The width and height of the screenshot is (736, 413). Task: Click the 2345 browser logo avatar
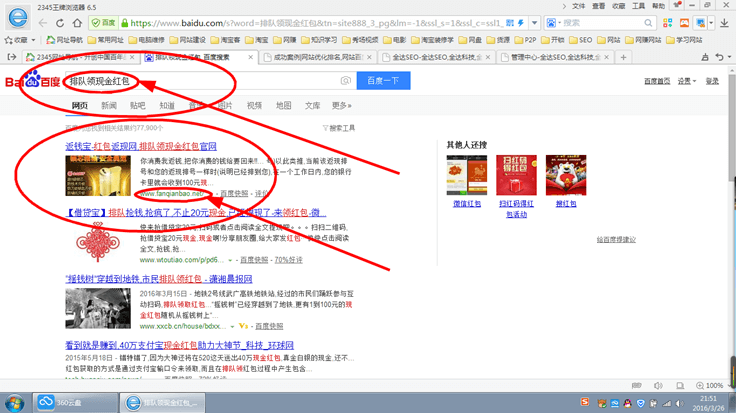[x=18, y=17]
